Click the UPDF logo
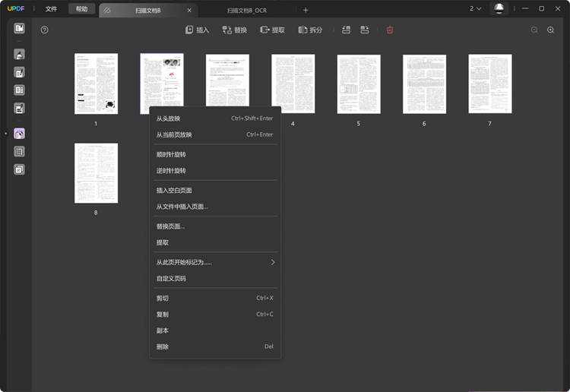This screenshot has width=570, height=392. (16, 8)
